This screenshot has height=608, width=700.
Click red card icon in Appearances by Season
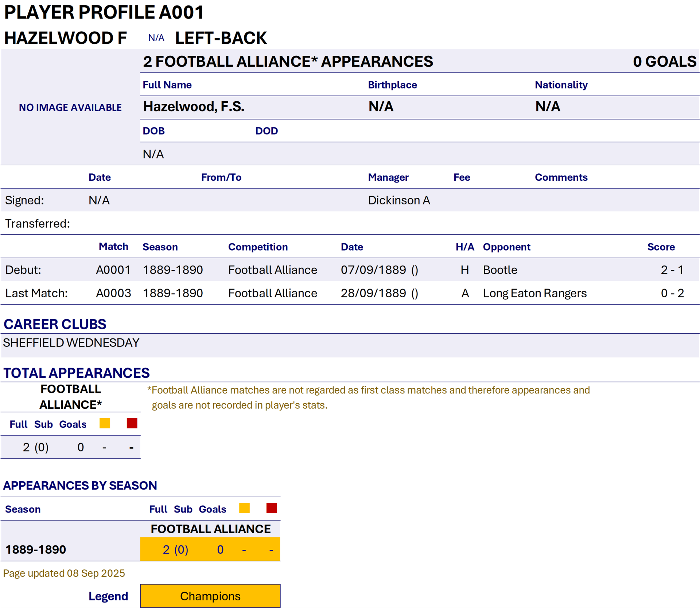coord(272,508)
